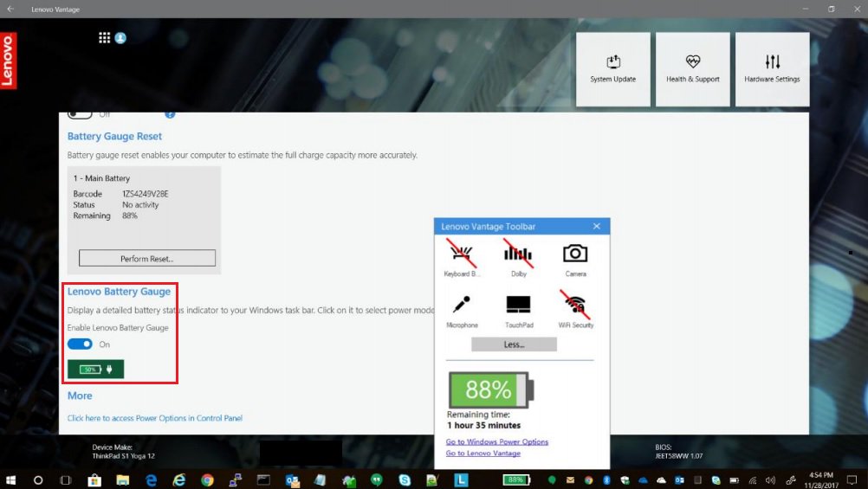
Task: Launch Internet Explorer from the taskbar
Action: click(x=178, y=479)
